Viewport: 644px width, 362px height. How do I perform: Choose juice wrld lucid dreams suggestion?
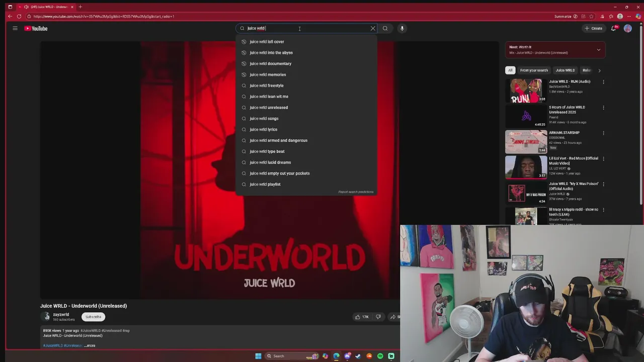coord(306,162)
